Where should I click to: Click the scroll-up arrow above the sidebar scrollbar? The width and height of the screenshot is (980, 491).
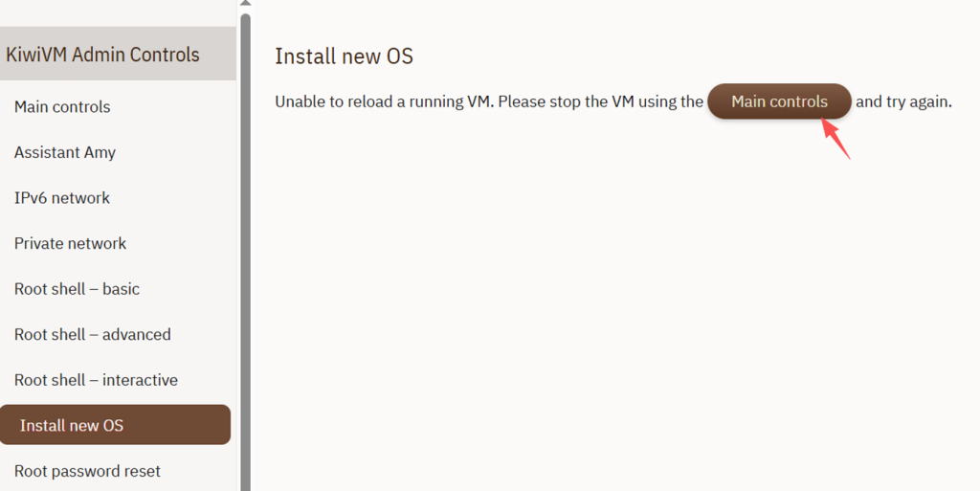(246, 3)
